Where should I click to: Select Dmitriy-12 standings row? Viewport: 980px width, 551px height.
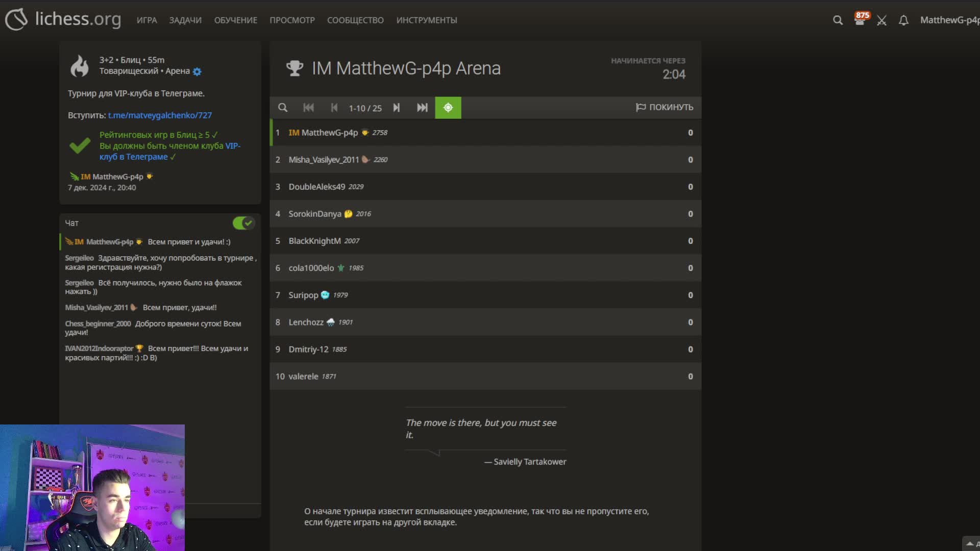(x=485, y=349)
